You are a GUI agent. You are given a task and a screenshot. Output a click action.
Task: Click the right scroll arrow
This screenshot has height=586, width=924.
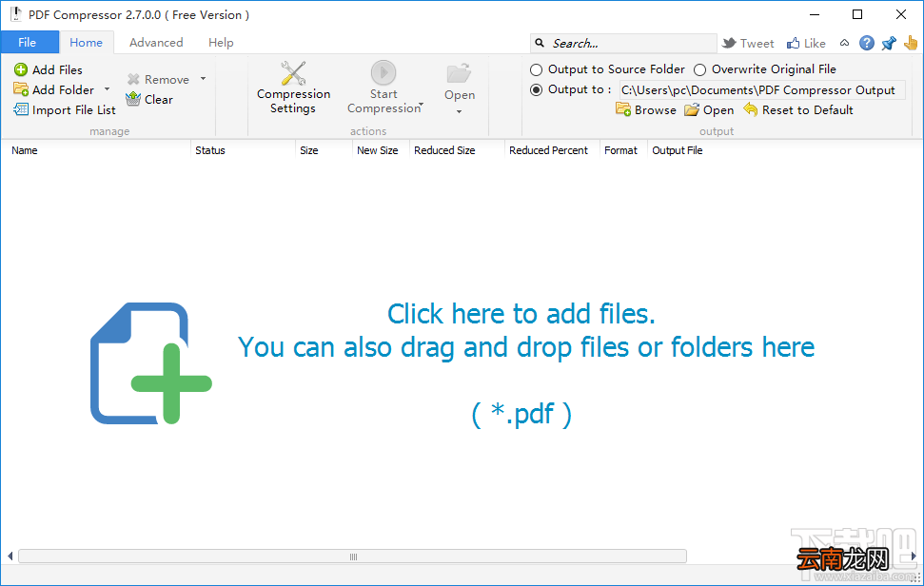point(914,556)
